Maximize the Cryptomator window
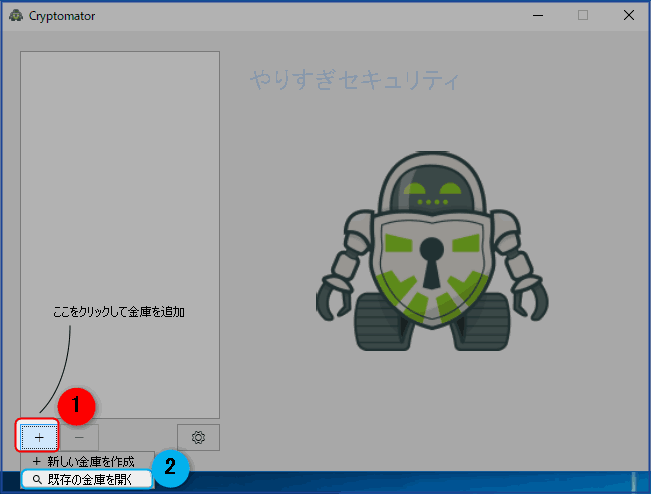The image size is (651, 494). coord(583,15)
